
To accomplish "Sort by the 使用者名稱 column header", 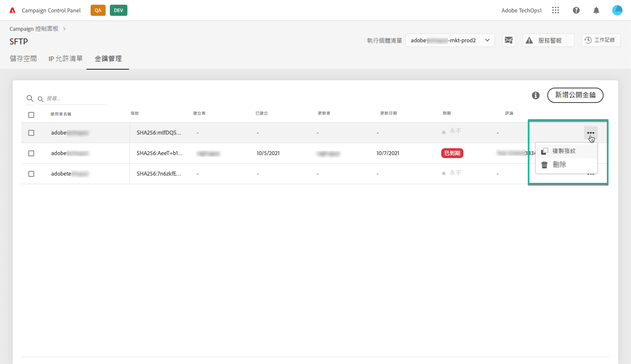I will tap(61, 114).
